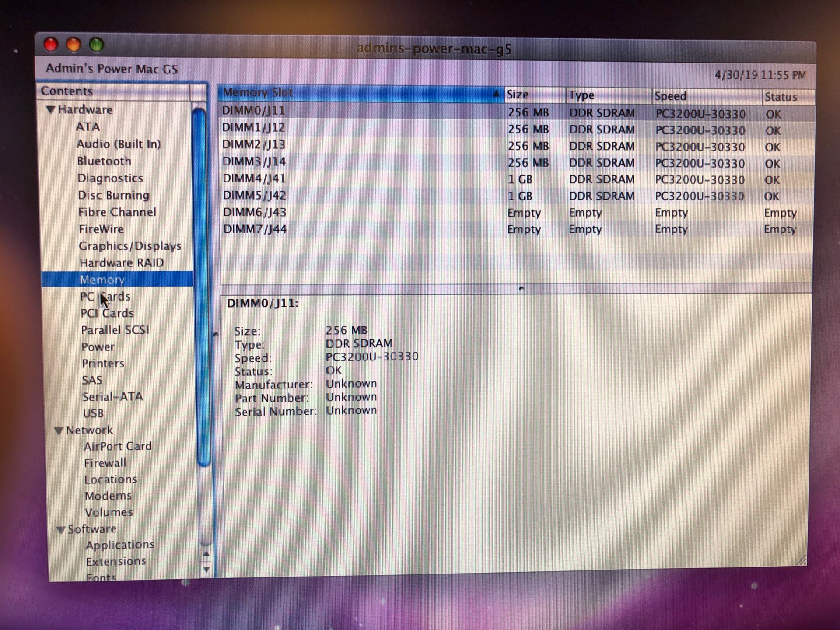840x630 pixels.
Task: Click the sidebar scroll down arrow
Action: (x=206, y=570)
